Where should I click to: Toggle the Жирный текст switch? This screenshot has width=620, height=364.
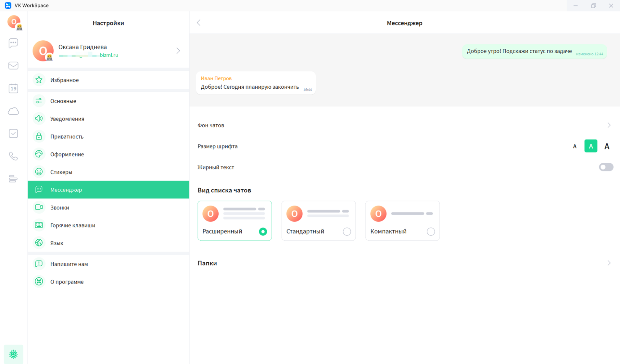606,167
